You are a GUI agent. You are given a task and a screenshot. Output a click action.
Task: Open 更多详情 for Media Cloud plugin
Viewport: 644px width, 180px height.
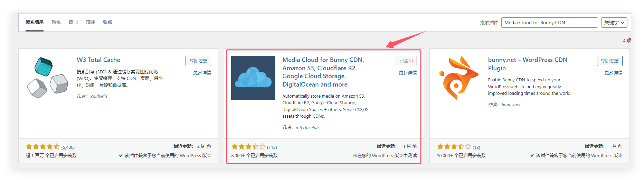point(408,73)
